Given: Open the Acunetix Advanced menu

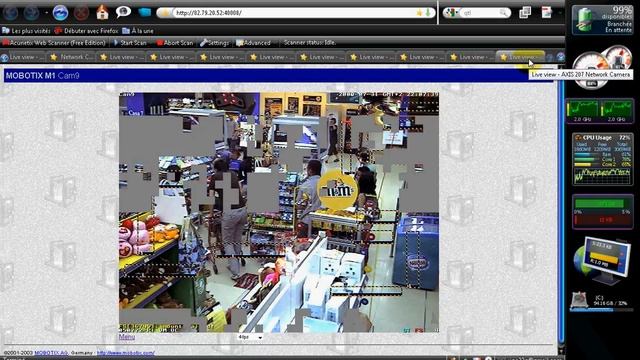Looking at the screenshot, I should (x=253, y=42).
